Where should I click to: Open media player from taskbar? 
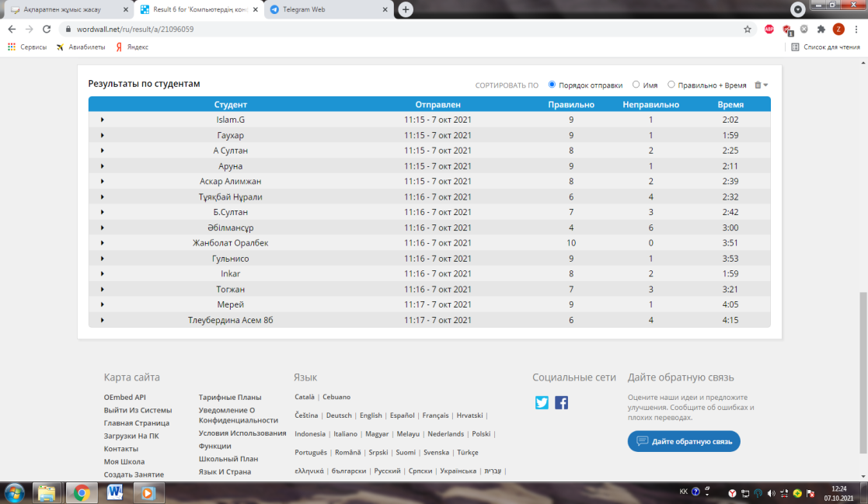(148, 493)
